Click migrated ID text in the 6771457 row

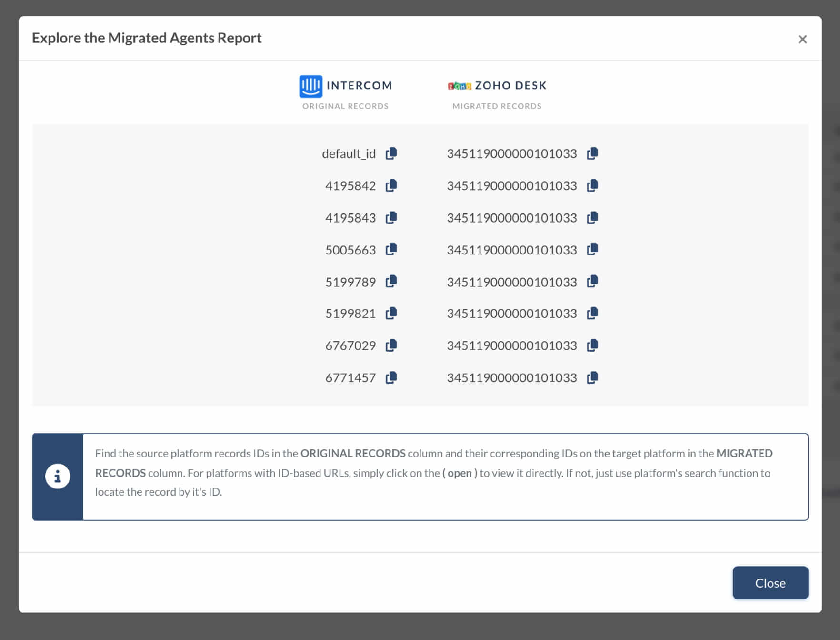click(x=512, y=378)
